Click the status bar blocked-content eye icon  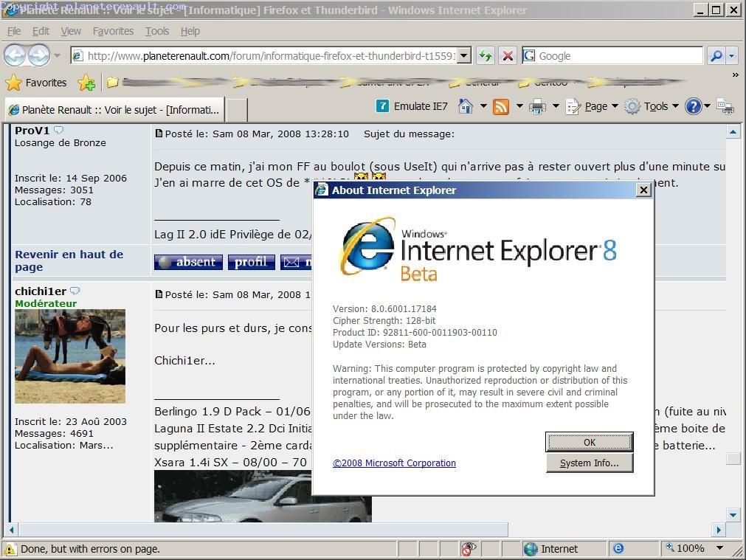pyautogui.click(x=469, y=549)
